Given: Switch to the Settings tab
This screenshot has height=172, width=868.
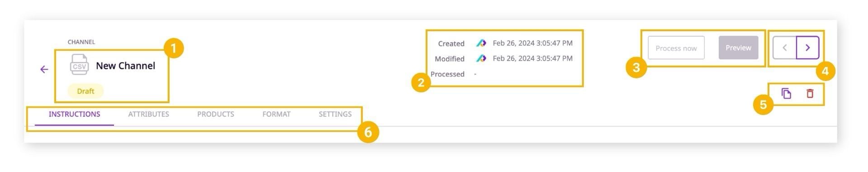Looking at the screenshot, I should pos(335,114).
